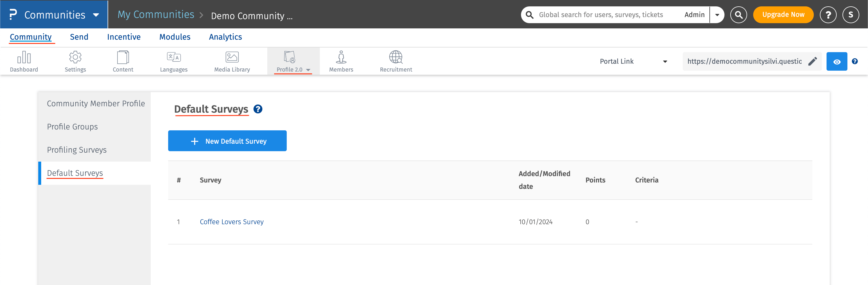The width and height of the screenshot is (868, 285).
Task: Click the pencil icon to edit portal URL
Action: click(x=812, y=61)
